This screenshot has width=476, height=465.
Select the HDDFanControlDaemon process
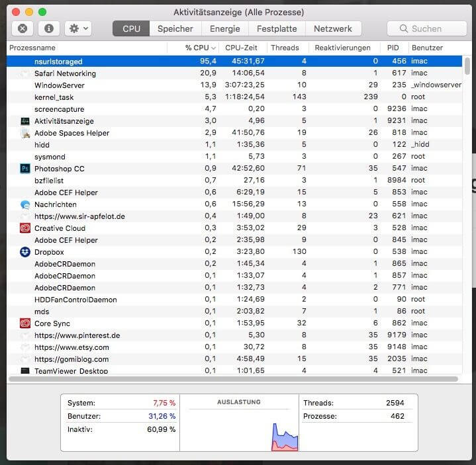pyautogui.click(x=75, y=300)
